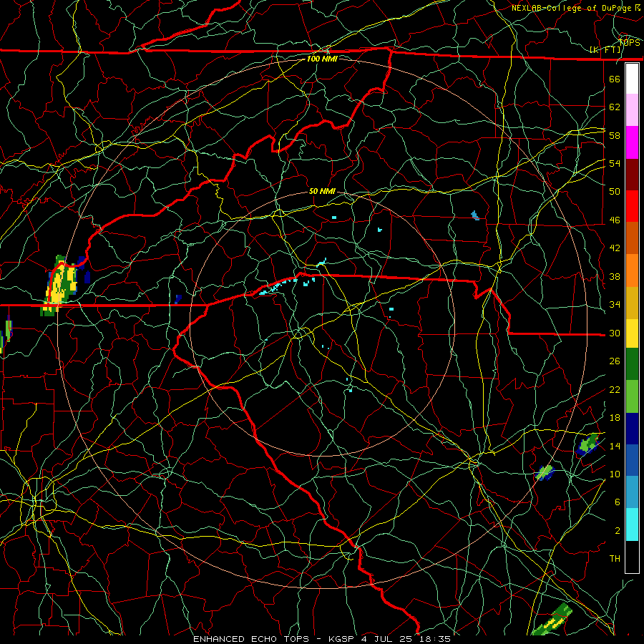644x644 pixels.
Task: Pick the magenta segment of the color scale
Action: [632, 142]
